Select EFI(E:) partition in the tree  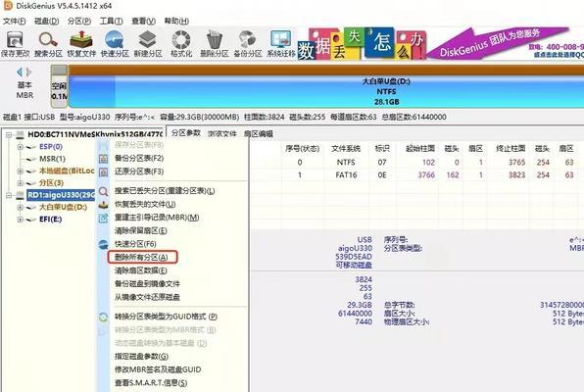[51, 220]
